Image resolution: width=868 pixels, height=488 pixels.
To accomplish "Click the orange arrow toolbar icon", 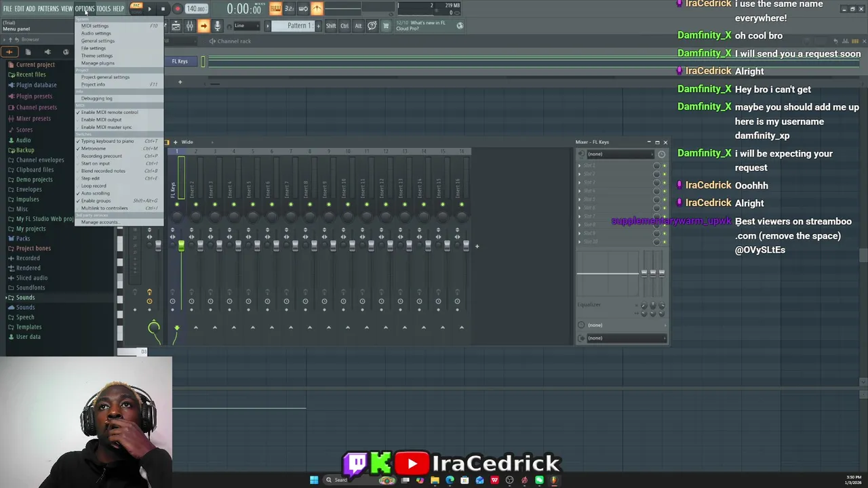I will click(x=203, y=26).
